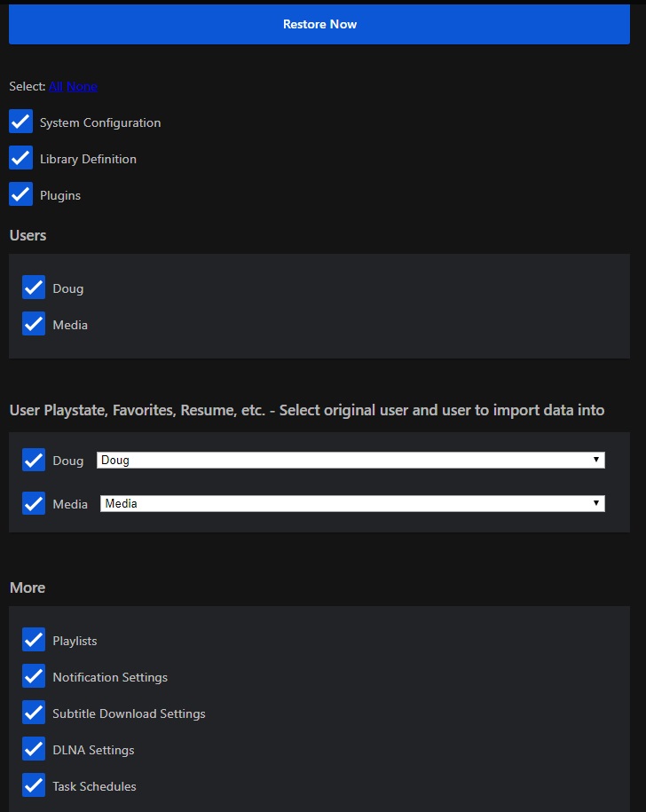This screenshot has height=812, width=646.
Task: Open the Media target user dropdown
Action: (x=351, y=504)
